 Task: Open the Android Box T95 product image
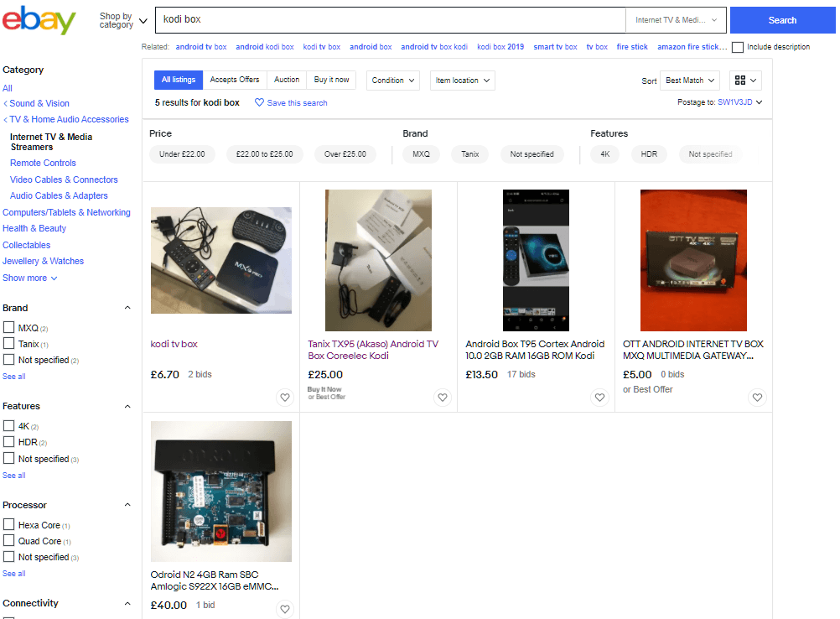(537, 261)
